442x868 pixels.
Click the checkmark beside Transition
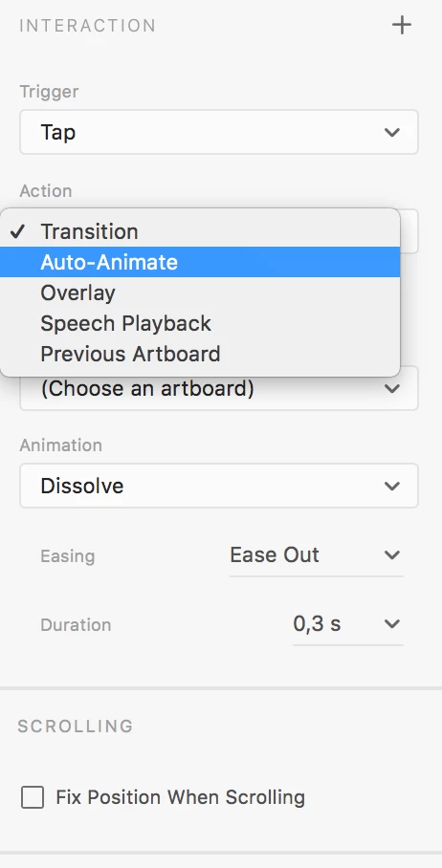[18, 231]
